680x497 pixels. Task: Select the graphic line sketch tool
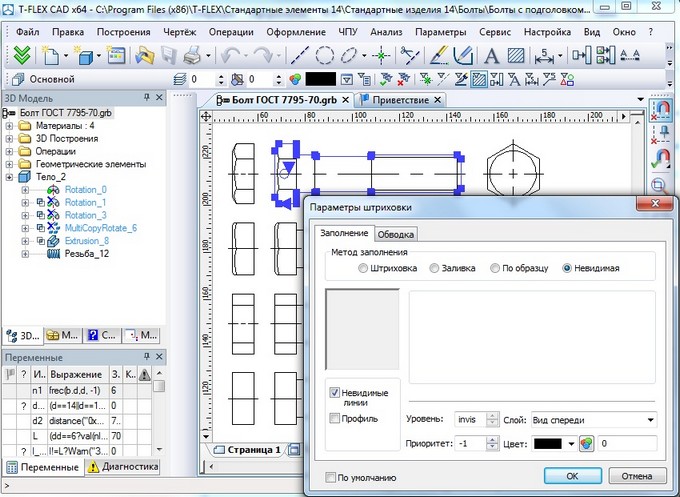click(x=438, y=56)
